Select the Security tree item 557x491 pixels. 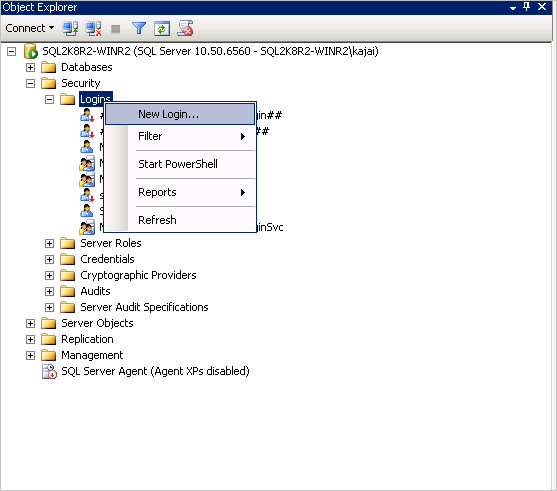(x=81, y=83)
